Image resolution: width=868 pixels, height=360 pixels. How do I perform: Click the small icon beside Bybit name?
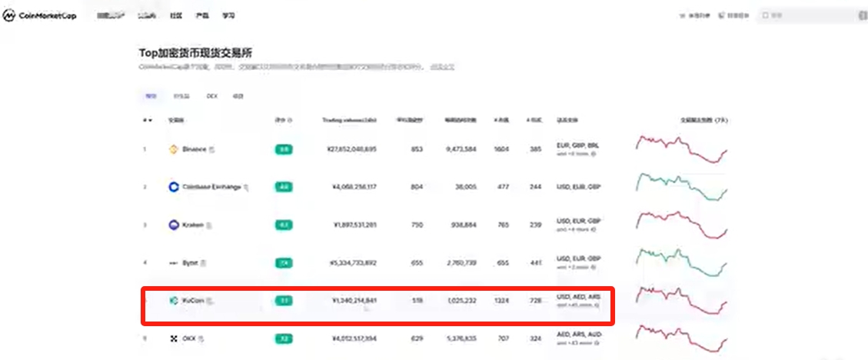coord(204,262)
